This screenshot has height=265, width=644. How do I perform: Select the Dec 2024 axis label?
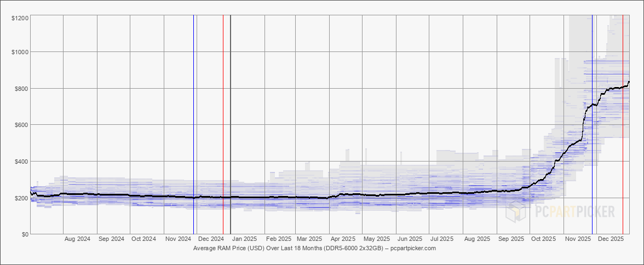point(211,239)
